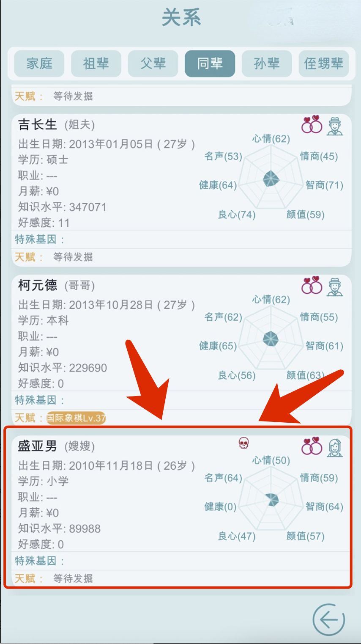Switch to the 祖辈 tab
Screen dimensions: 361x644
click(96, 63)
